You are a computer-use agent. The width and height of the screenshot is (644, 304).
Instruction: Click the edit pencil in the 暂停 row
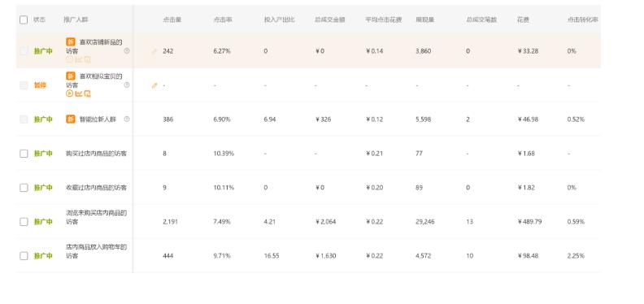154,85
